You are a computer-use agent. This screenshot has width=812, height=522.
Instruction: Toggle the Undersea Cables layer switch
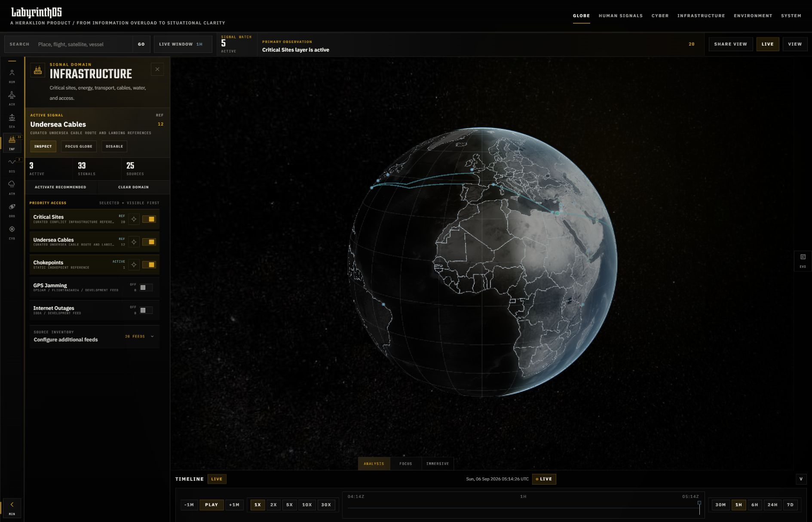pos(149,242)
